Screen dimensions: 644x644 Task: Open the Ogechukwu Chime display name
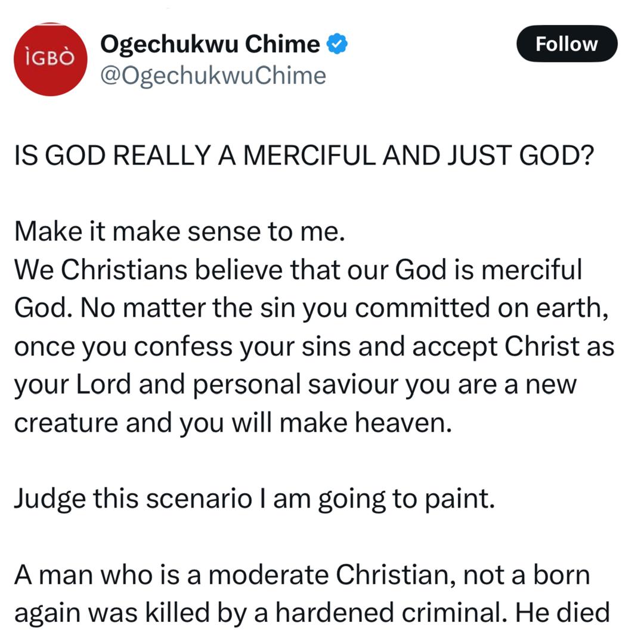(210, 44)
